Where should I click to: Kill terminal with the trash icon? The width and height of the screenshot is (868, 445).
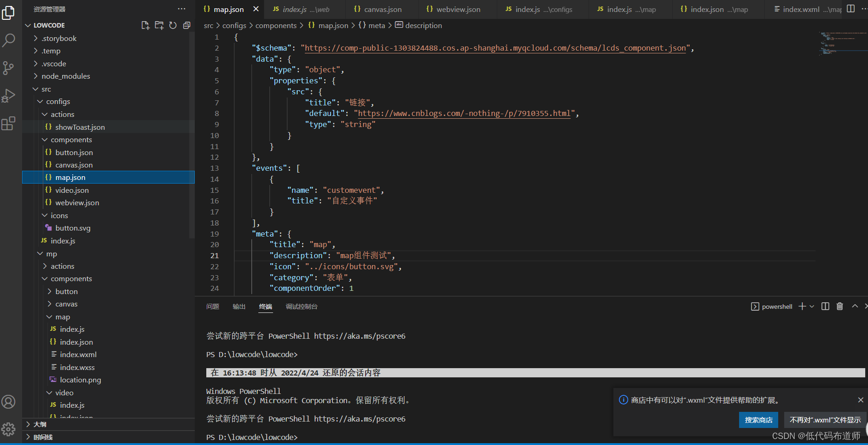click(x=839, y=306)
